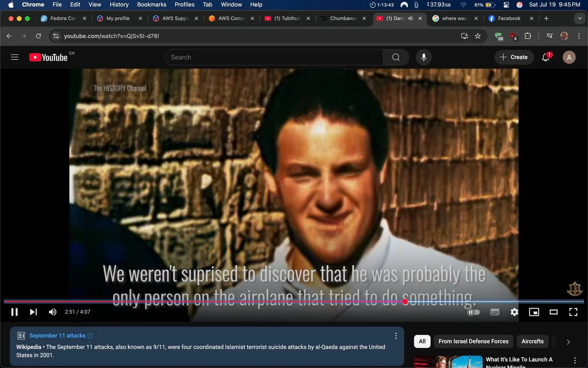The height and width of the screenshot is (368, 588).
Task: Toggle the autoplay switch in player
Action: point(474,312)
